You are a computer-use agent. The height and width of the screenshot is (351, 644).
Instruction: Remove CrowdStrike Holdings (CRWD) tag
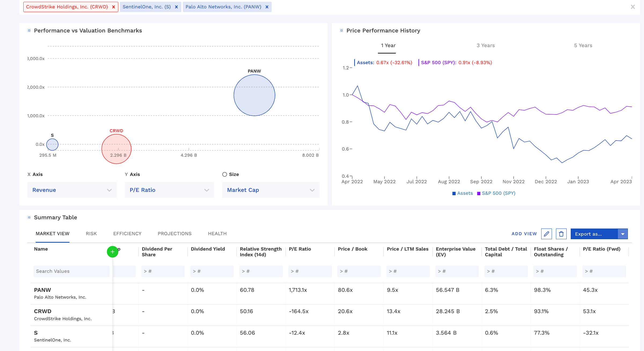(x=114, y=7)
